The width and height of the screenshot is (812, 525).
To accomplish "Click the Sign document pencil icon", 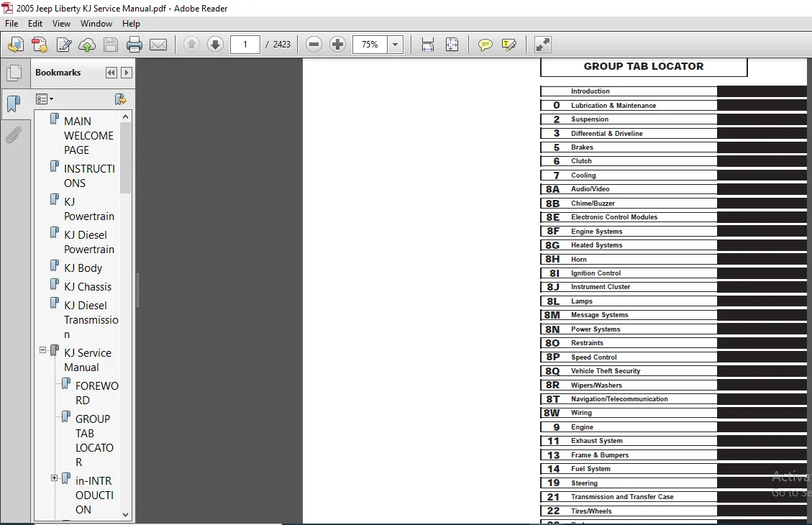I will [x=63, y=45].
